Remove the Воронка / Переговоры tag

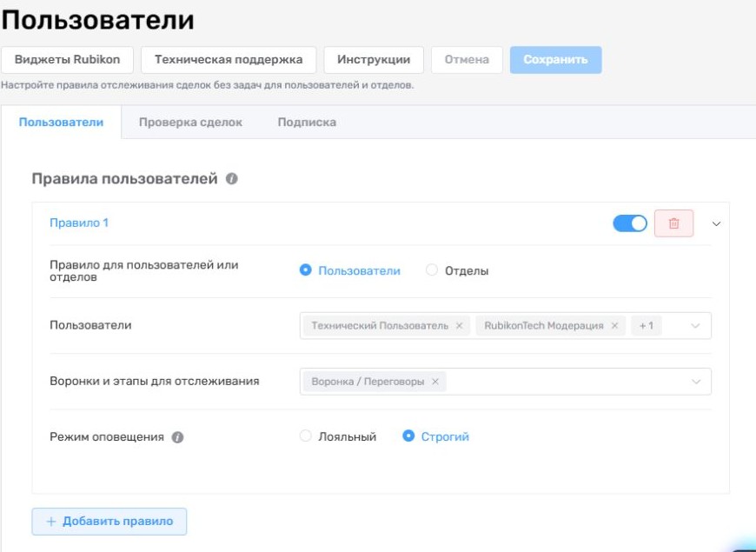tap(434, 382)
